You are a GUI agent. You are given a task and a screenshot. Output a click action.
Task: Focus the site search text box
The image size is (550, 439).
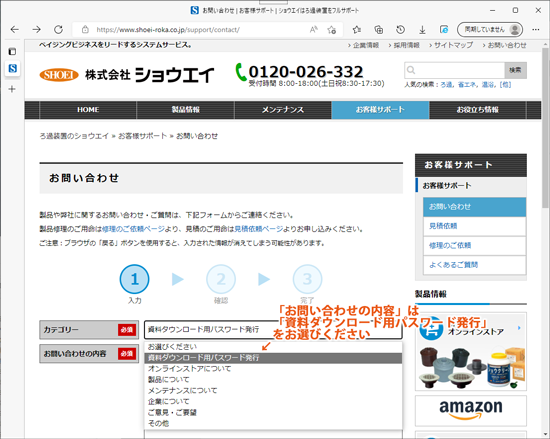point(455,70)
